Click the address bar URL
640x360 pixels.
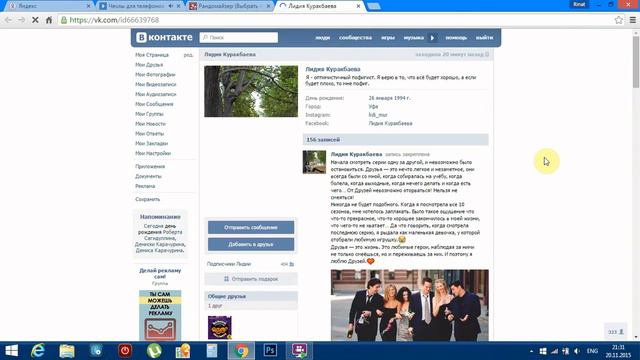(x=114, y=20)
